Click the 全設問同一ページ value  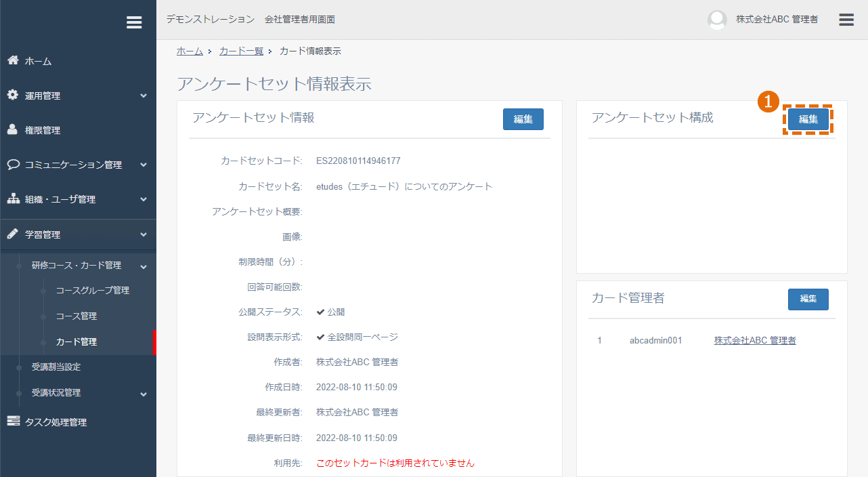tap(357, 337)
